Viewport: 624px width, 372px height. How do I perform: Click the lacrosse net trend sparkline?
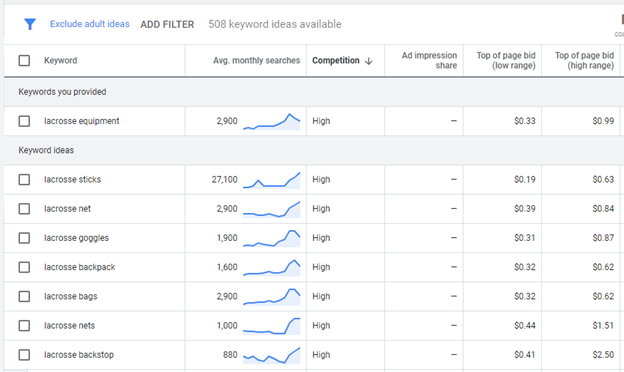point(272,209)
